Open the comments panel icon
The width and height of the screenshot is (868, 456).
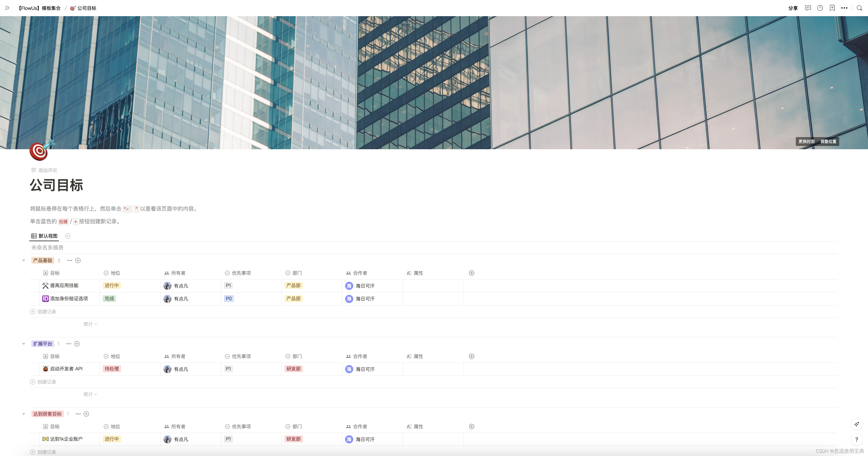808,8
